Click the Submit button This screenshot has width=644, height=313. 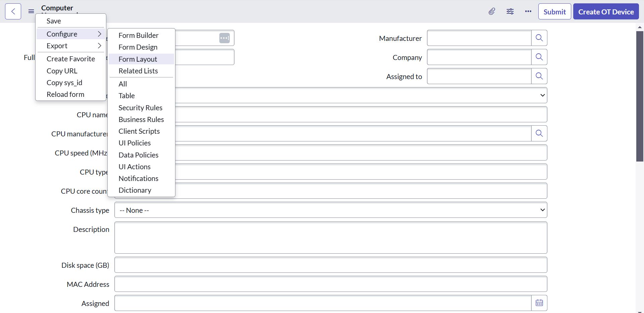coord(554,12)
